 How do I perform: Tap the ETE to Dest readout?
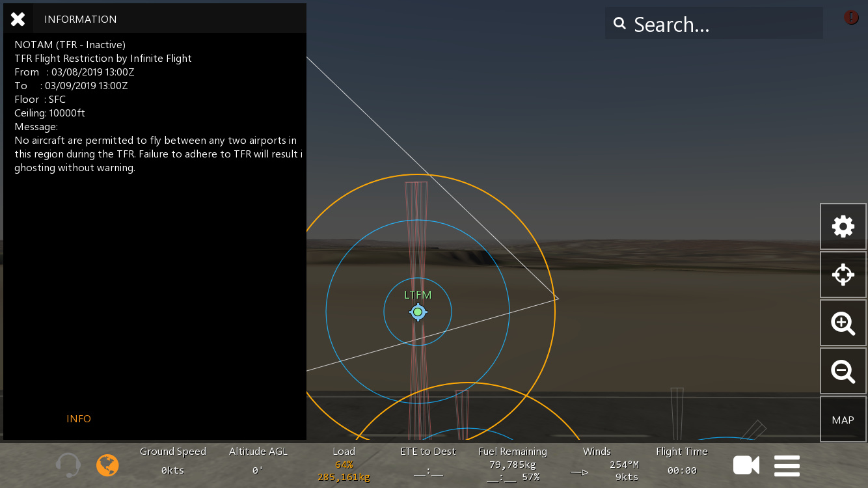click(x=428, y=461)
